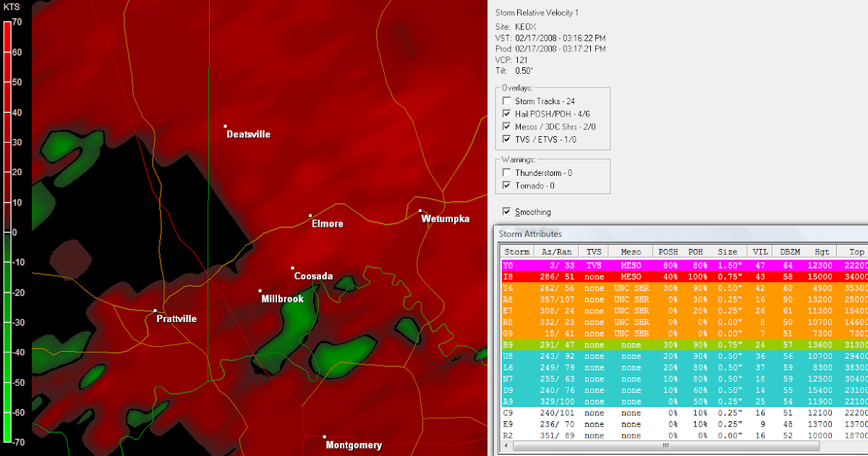868x456 pixels.
Task: Click the Storm Attributes panel title
Action: coord(531,234)
